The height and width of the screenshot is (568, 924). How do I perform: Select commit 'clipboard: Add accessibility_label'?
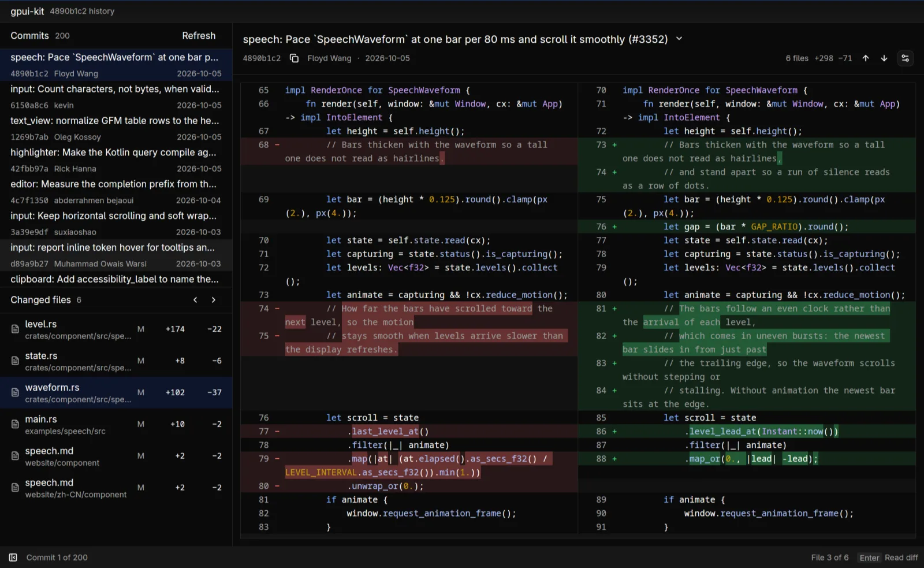coord(116,279)
